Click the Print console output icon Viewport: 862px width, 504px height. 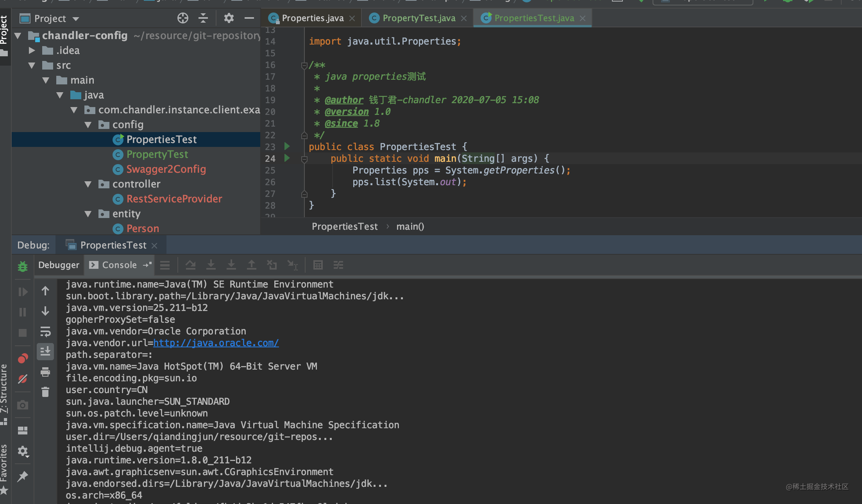tap(45, 372)
